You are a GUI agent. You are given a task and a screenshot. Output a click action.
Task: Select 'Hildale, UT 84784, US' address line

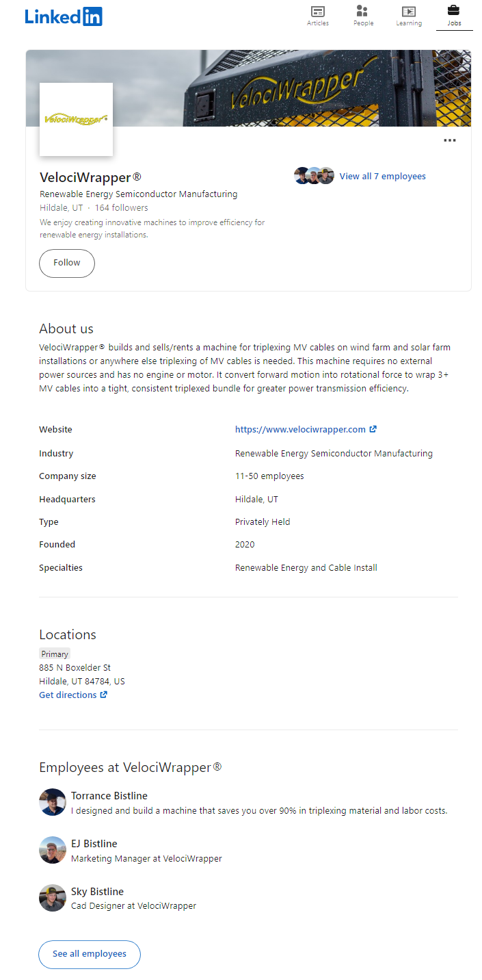(x=82, y=682)
